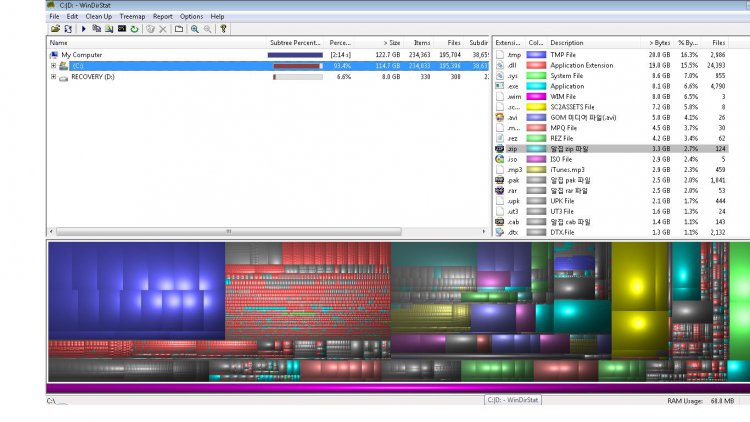Select the UT3 File row
The image size is (750, 422).
pyautogui.click(x=611, y=211)
